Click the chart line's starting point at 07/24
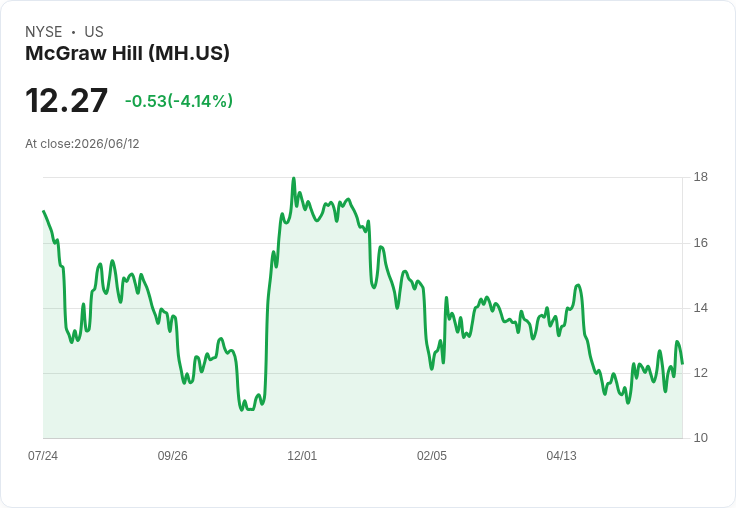The height and width of the screenshot is (508, 736). click(x=44, y=211)
